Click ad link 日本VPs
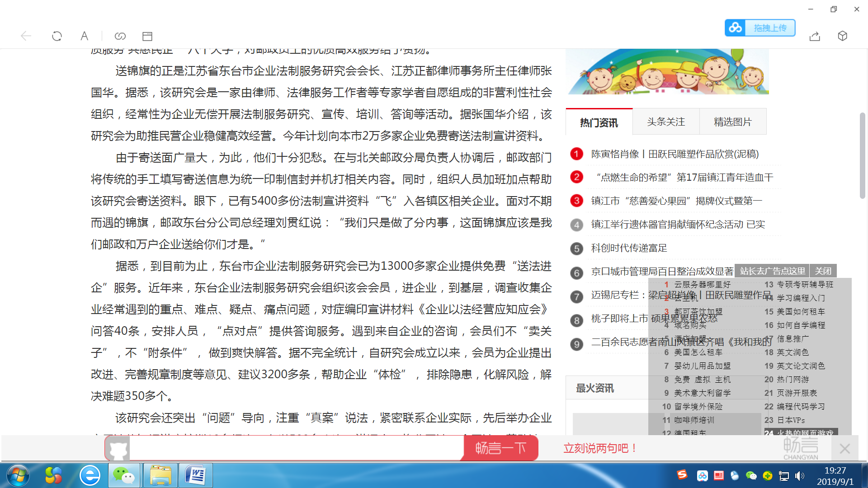Image resolution: width=868 pixels, height=488 pixels. (791, 420)
